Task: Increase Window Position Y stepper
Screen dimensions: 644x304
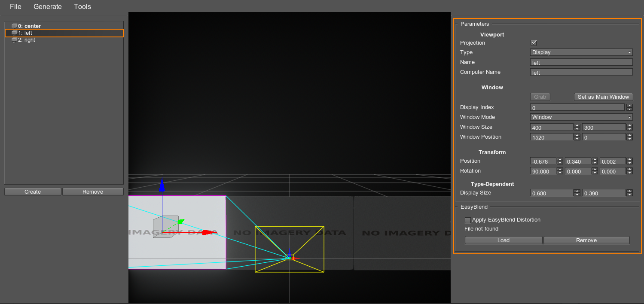Action: (x=629, y=135)
